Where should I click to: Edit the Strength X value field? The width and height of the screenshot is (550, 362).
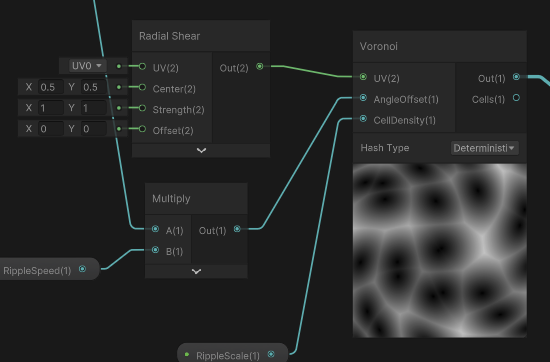tap(51, 108)
